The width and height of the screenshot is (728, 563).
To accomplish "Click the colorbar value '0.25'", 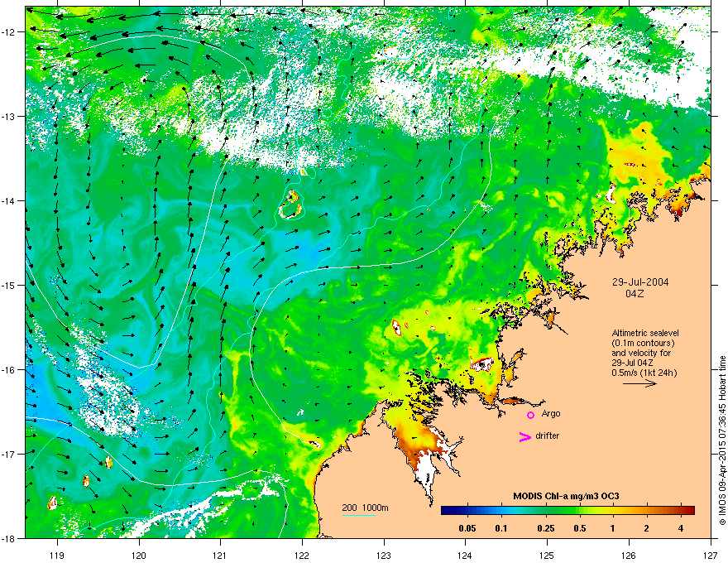I will point(545,528).
